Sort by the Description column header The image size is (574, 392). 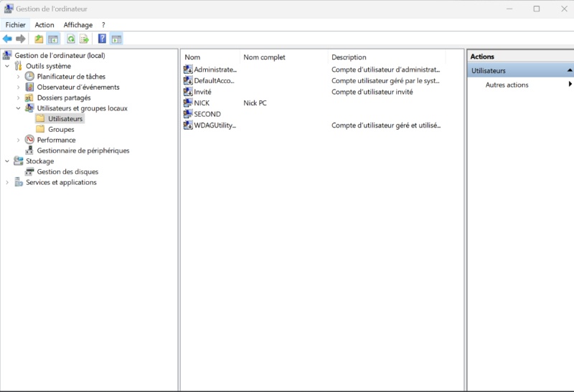click(x=349, y=57)
